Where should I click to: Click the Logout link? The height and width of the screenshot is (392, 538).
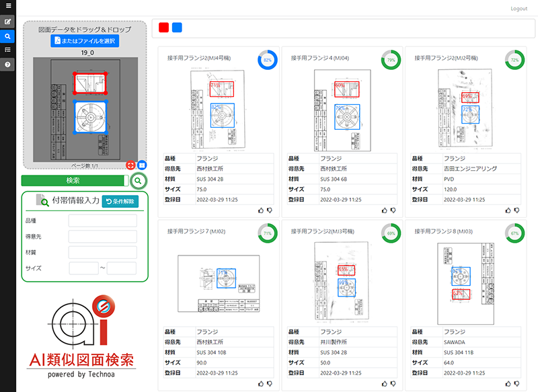point(518,9)
